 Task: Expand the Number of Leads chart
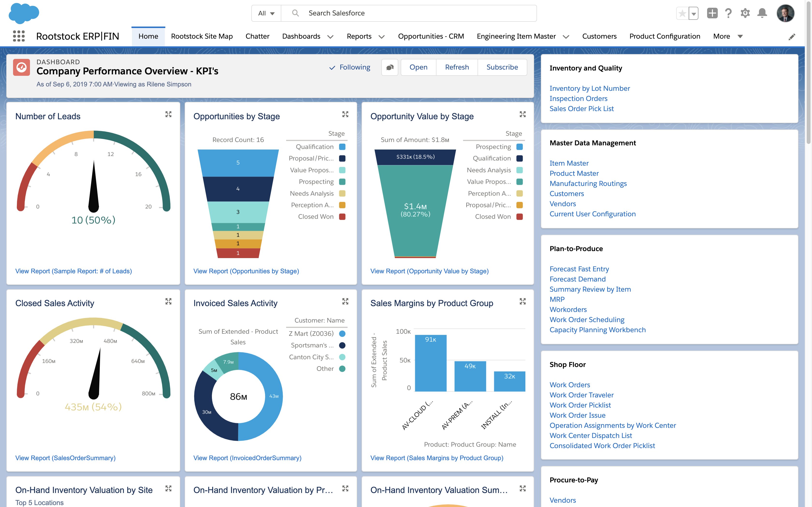coord(168,114)
